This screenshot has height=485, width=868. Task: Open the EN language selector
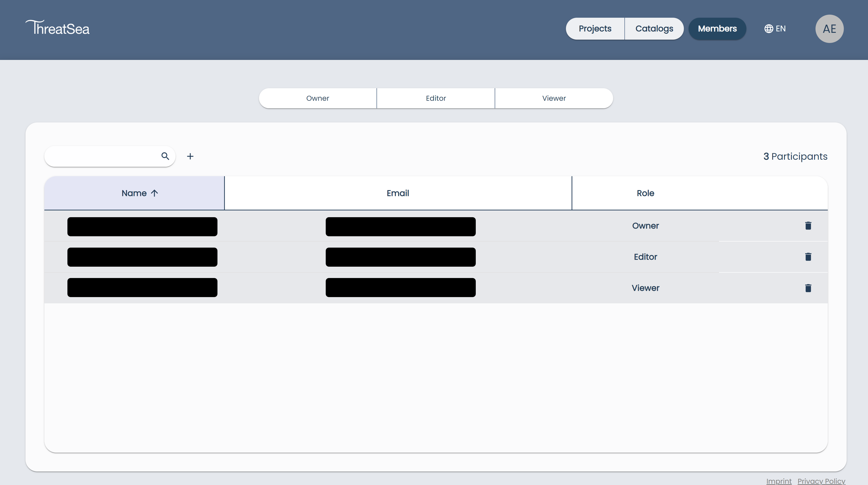pyautogui.click(x=781, y=29)
